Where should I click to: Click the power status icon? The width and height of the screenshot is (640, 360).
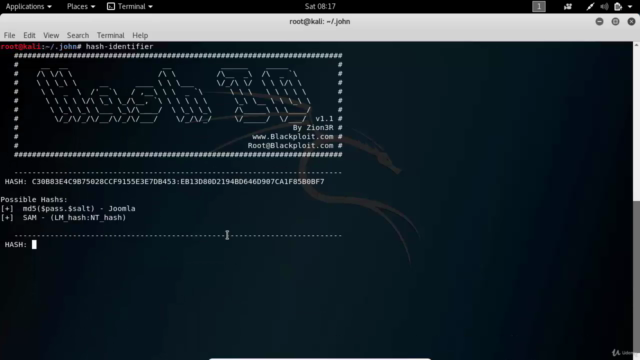click(618, 7)
